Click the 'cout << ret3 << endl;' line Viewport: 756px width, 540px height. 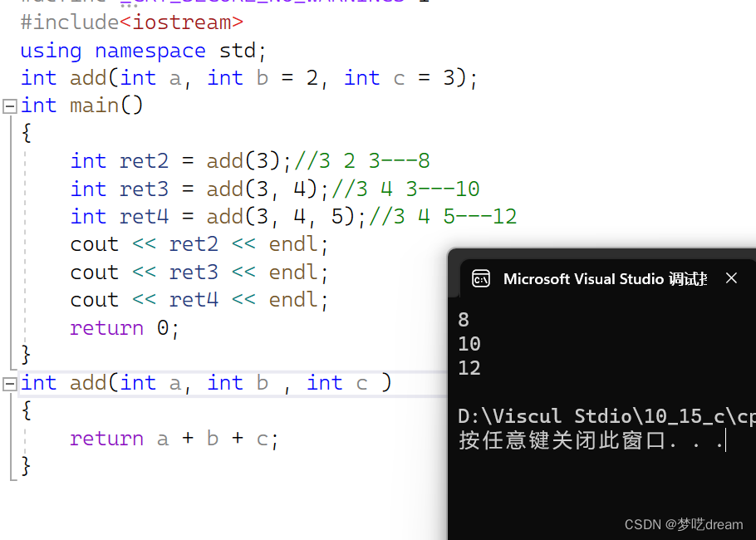point(199,272)
